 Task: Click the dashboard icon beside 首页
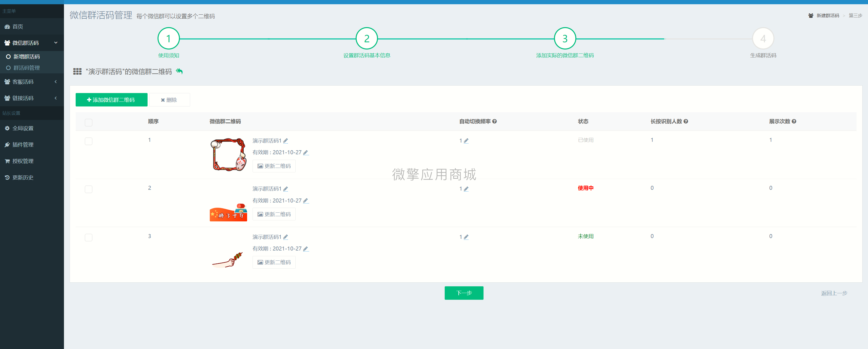[7, 27]
